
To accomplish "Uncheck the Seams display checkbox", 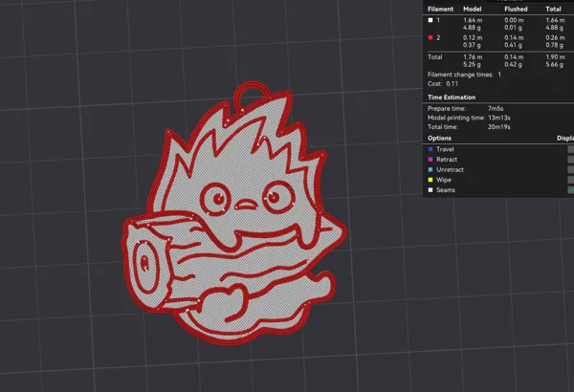I will pyautogui.click(x=571, y=190).
